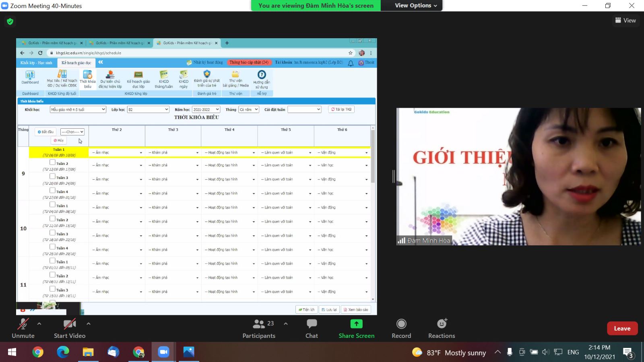Tick the Tuần 2 checkbox in month 9
644x362 pixels.
(52, 162)
